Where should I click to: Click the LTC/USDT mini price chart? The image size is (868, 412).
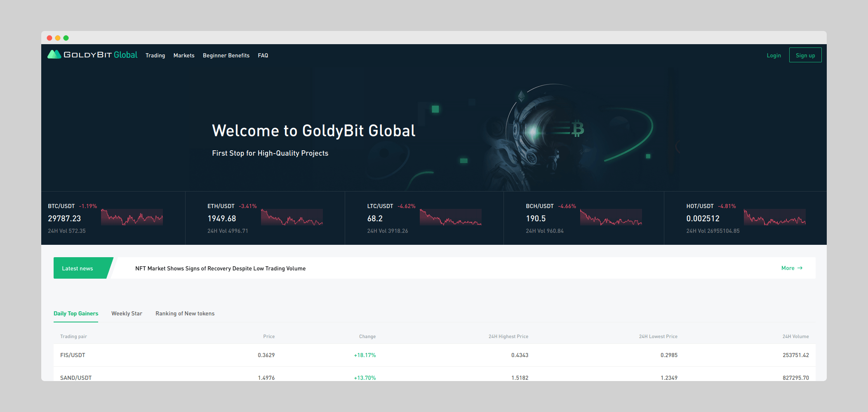point(450,217)
